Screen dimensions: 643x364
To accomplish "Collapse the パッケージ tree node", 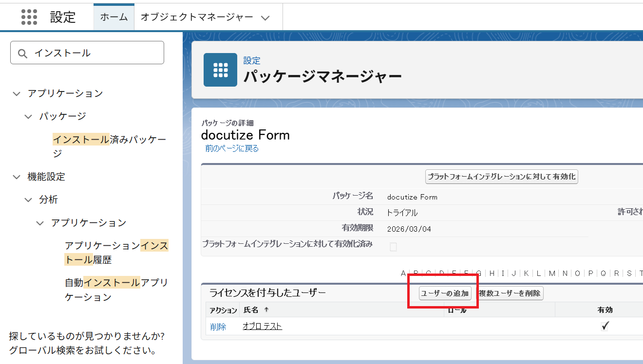I will tap(29, 116).
